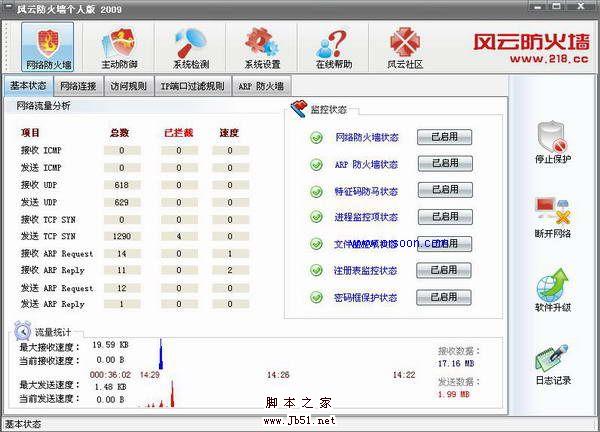
Task: Switch to the 访问规则 tab
Action: click(129, 86)
